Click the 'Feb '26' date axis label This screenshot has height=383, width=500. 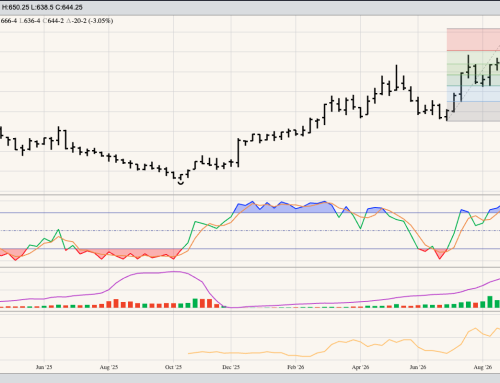296,367
